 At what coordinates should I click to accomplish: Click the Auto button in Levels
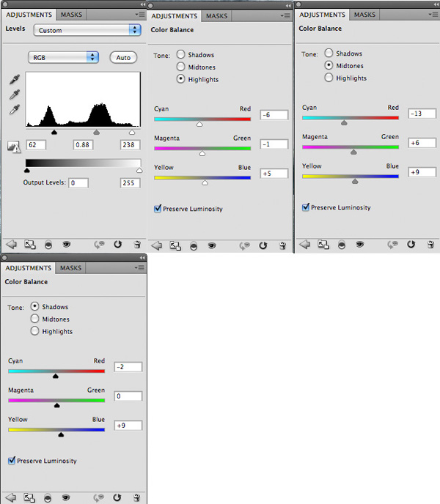click(123, 58)
